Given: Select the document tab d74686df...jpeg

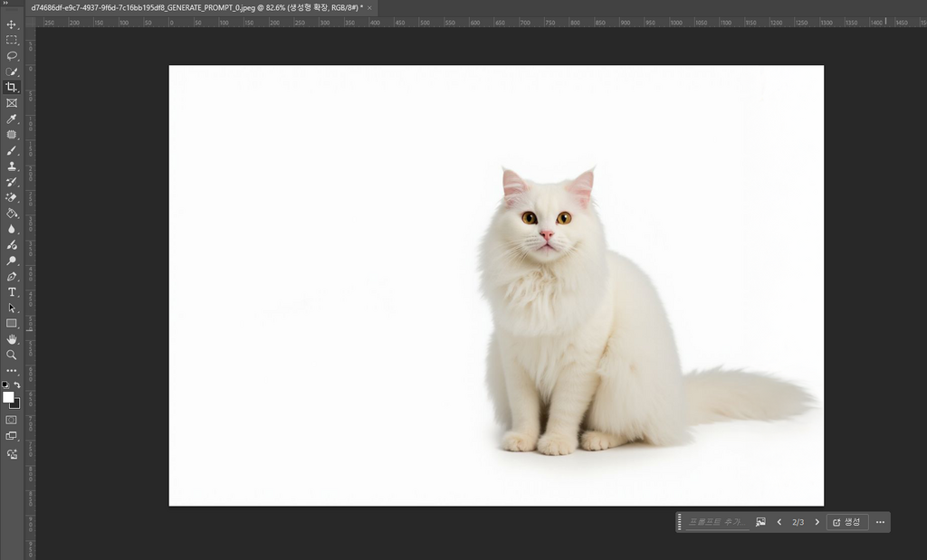Looking at the screenshot, I should click(x=197, y=7).
